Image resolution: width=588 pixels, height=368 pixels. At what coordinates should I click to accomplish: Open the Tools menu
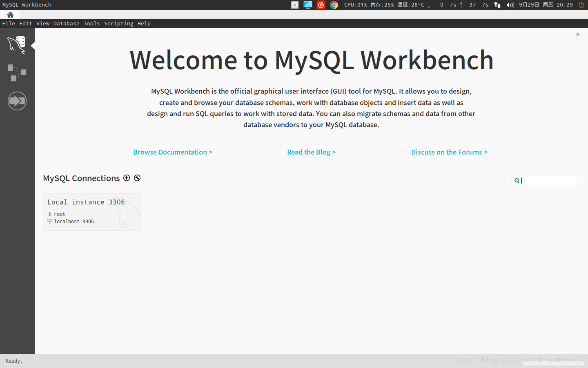(92, 24)
